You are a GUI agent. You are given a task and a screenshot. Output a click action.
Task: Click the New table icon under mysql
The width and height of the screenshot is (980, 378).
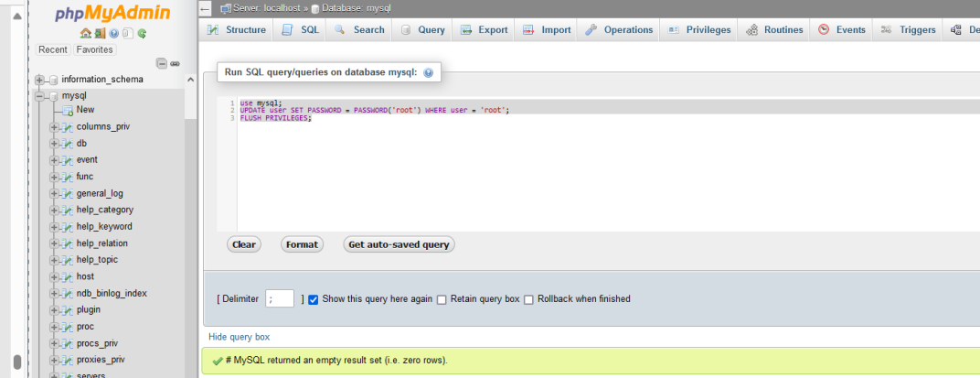tap(68, 110)
